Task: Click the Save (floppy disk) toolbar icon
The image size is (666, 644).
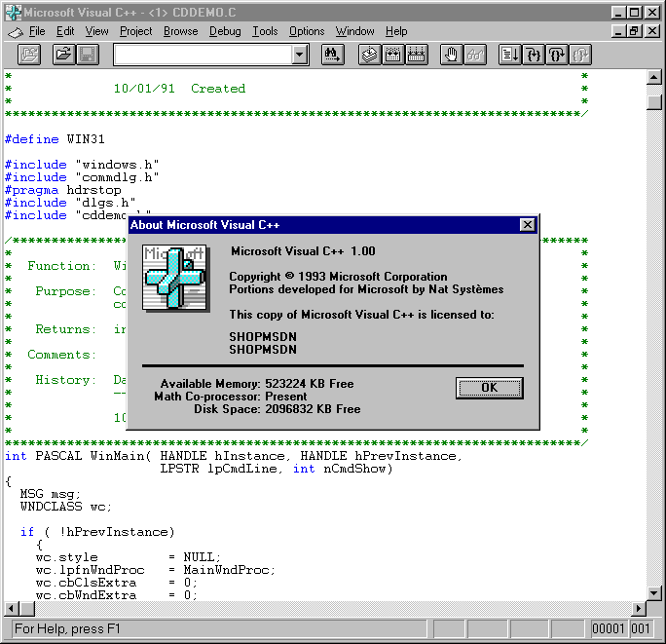Action: coord(88,55)
